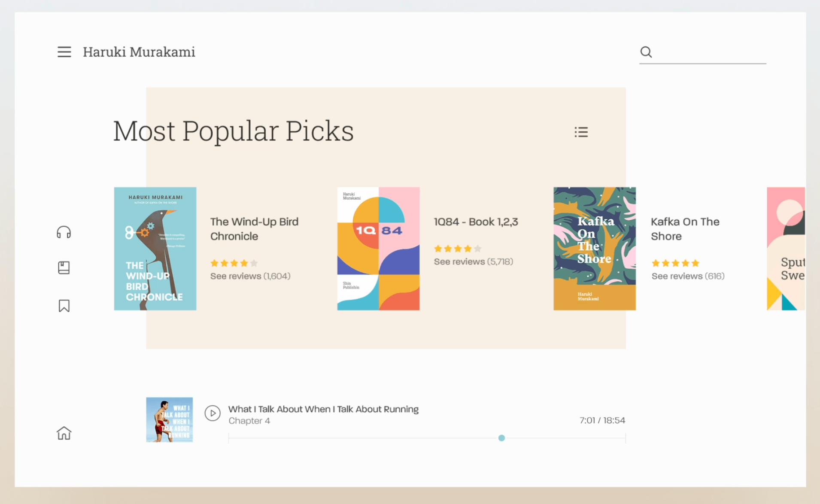The width and height of the screenshot is (820, 504).
Task: See reviews for Kafka On The Shore
Action: (x=687, y=276)
